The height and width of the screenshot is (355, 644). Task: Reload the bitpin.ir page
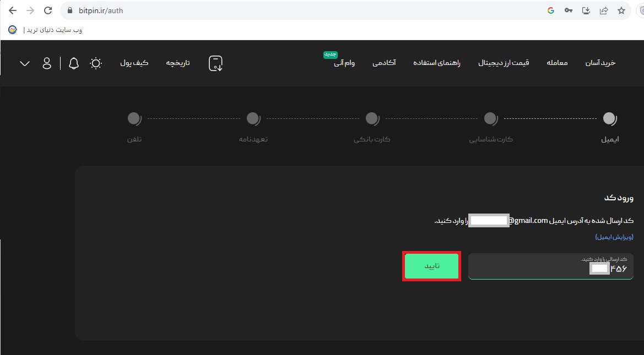coord(48,10)
